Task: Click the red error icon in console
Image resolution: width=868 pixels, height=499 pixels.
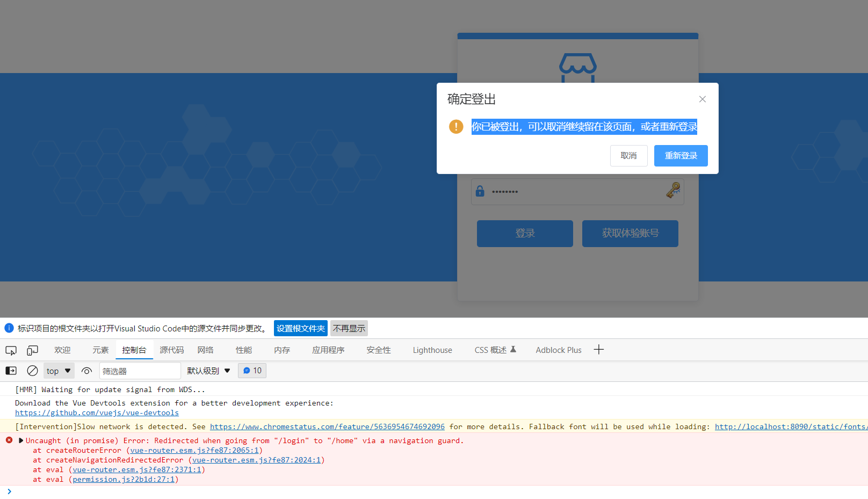Action: tap(9, 440)
